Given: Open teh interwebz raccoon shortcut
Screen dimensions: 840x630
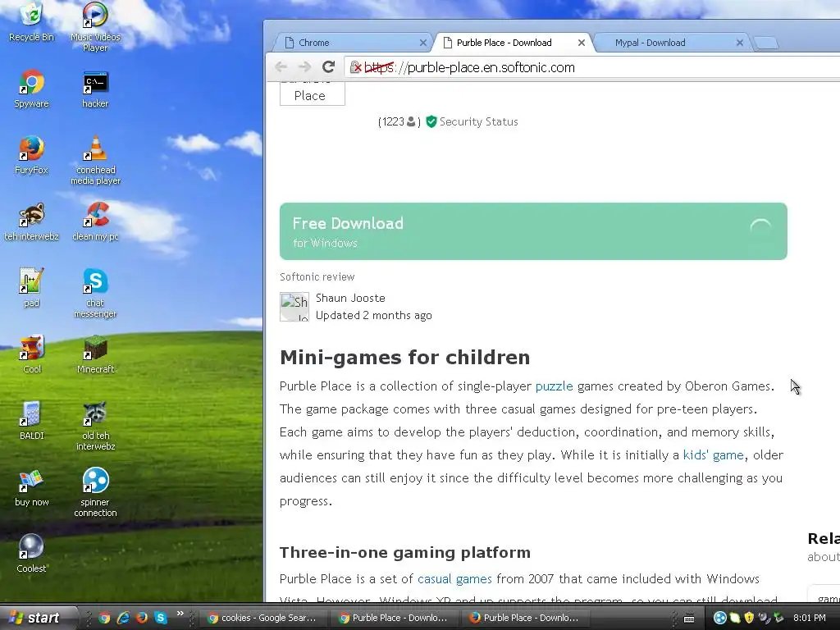Looking at the screenshot, I should tap(32, 221).
